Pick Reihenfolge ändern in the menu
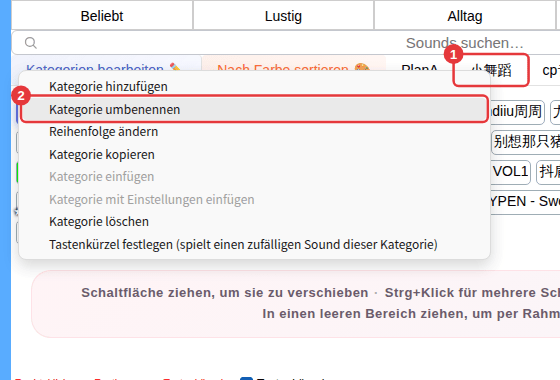The width and height of the screenshot is (560, 380). 254,131
